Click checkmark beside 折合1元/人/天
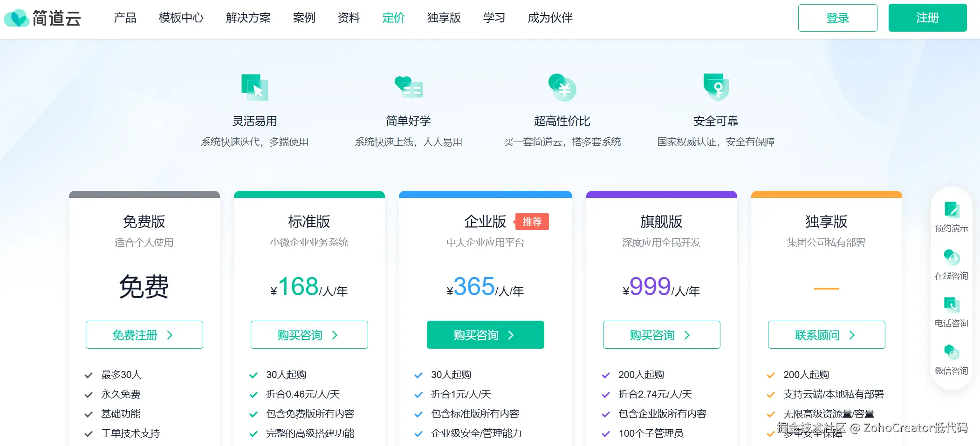Viewport: 980px width, 446px height. pos(418,395)
